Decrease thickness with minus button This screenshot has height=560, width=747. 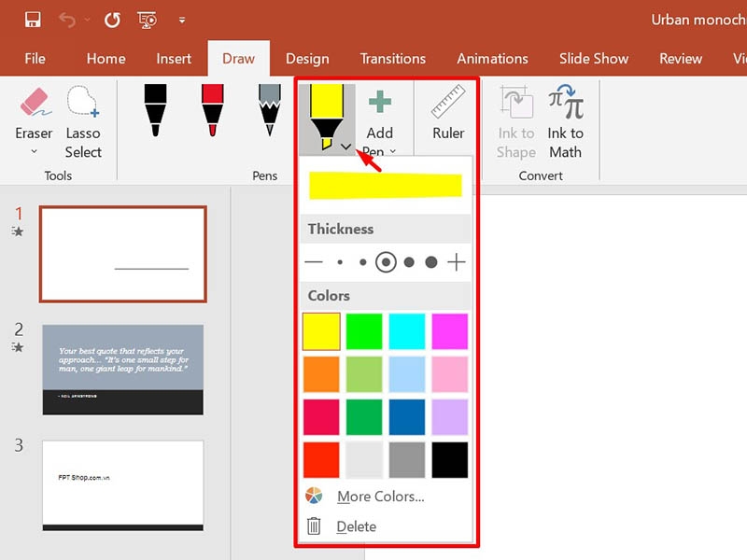pyautogui.click(x=314, y=262)
